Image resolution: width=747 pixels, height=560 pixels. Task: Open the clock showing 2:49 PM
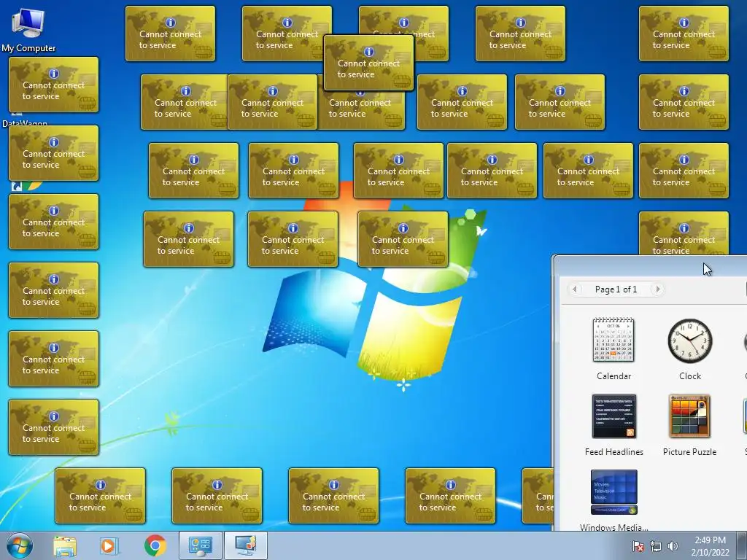coord(710,546)
